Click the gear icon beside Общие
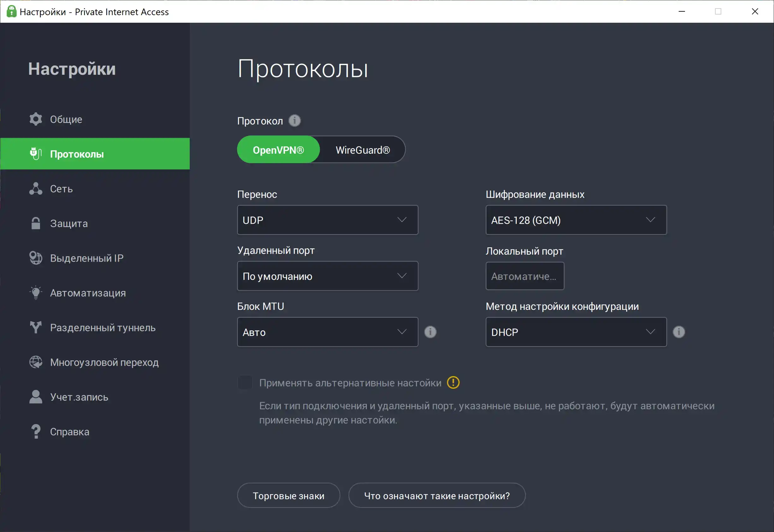The width and height of the screenshot is (774, 532). tap(36, 119)
